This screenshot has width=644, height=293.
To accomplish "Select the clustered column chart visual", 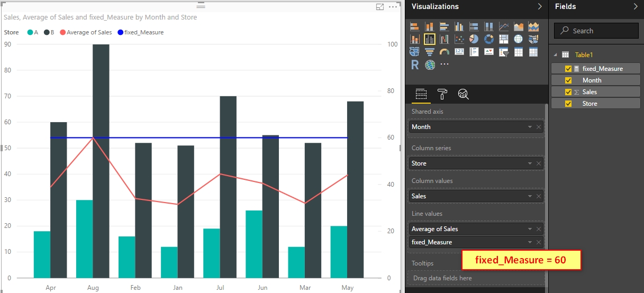I will coord(459,26).
